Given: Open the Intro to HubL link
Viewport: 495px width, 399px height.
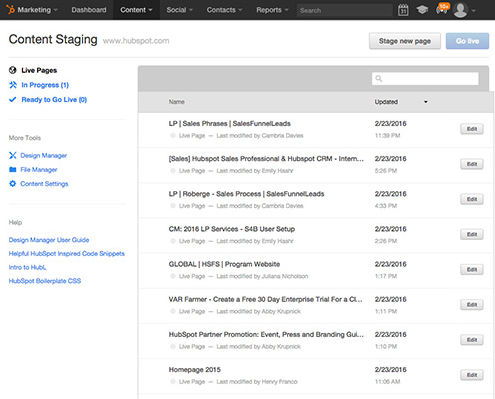Looking at the screenshot, I should coord(27,267).
